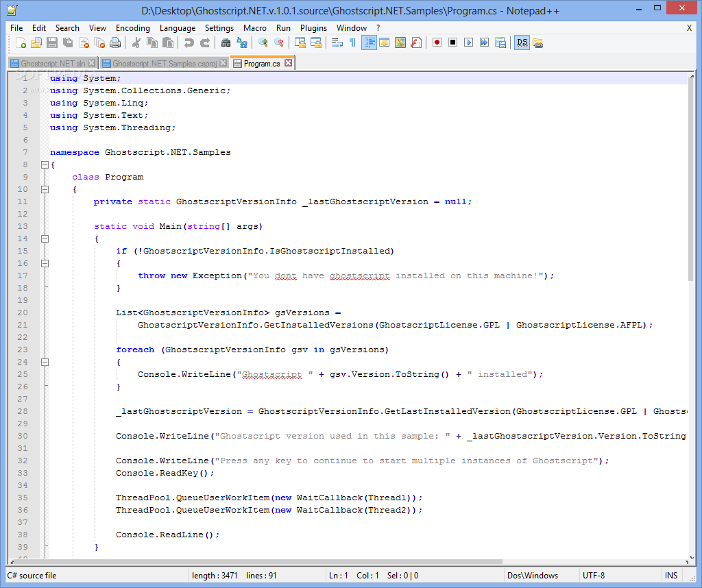Screen dimensions: 702x588
Task: Toggle word wrap toolbar button
Action: point(337,43)
